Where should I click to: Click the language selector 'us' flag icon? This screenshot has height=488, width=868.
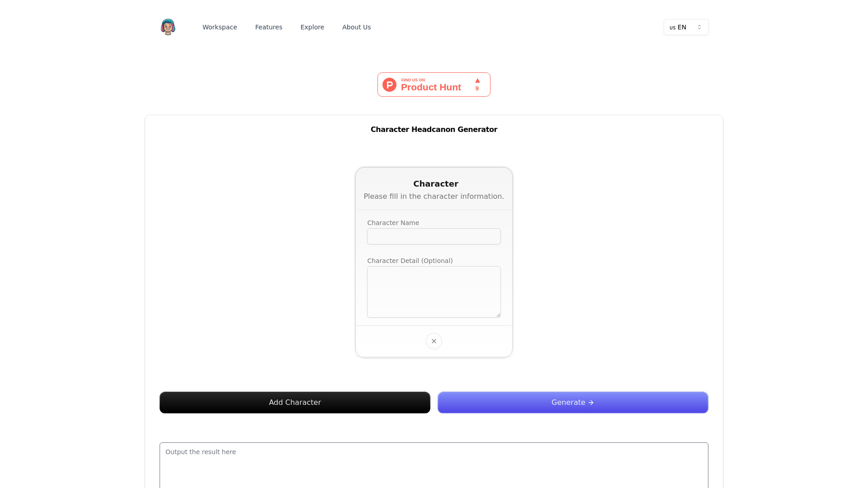[672, 27]
